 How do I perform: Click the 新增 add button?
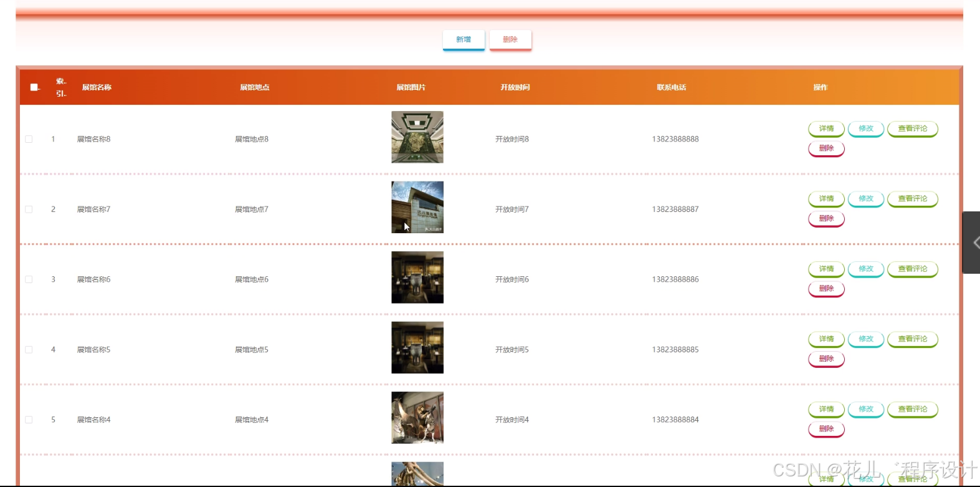[464, 39]
